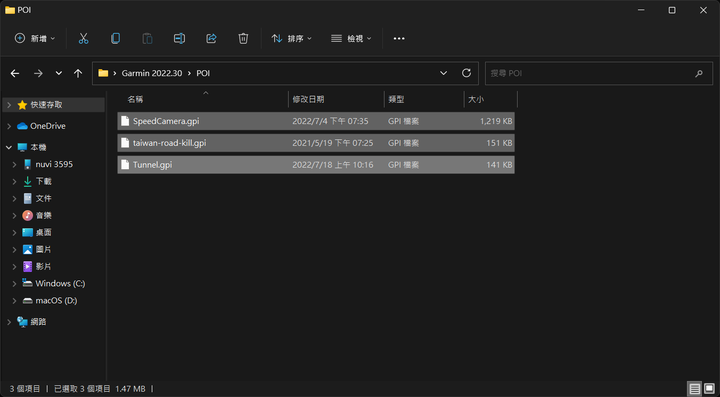Click the POI breadcrumb in address bar

click(x=203, y=73)
